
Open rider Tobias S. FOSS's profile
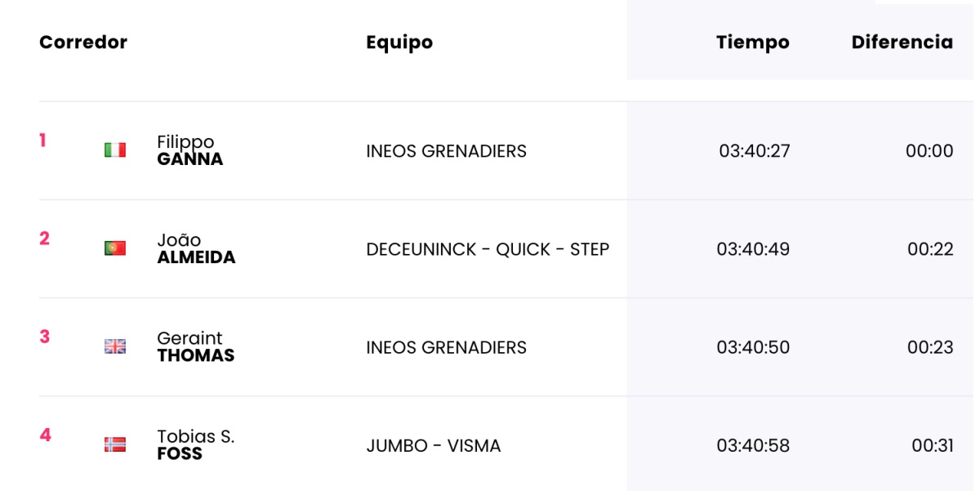(x=196, y=444)
